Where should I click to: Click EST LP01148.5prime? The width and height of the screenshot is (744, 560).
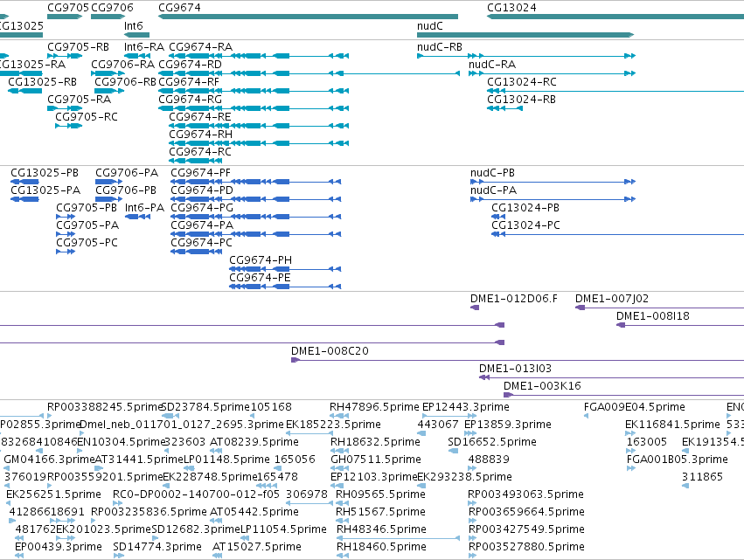226,460
